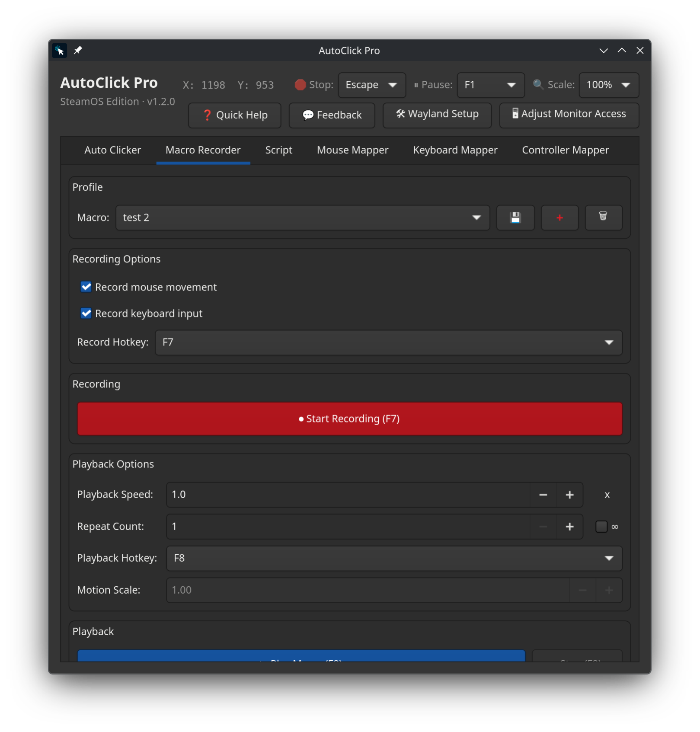Click the save macro floppy disk icon
Viewport: 700px width, 732px height.
click(515, 217)
